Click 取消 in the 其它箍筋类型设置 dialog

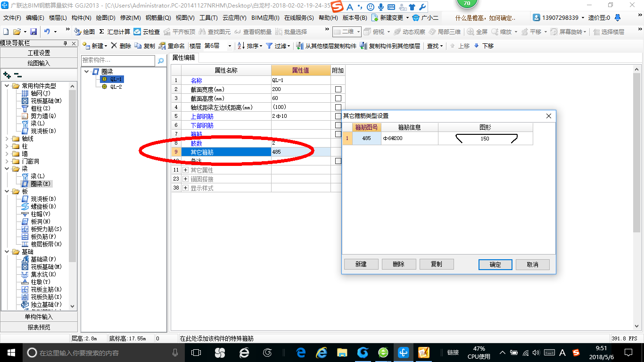[x=533, y=264]
